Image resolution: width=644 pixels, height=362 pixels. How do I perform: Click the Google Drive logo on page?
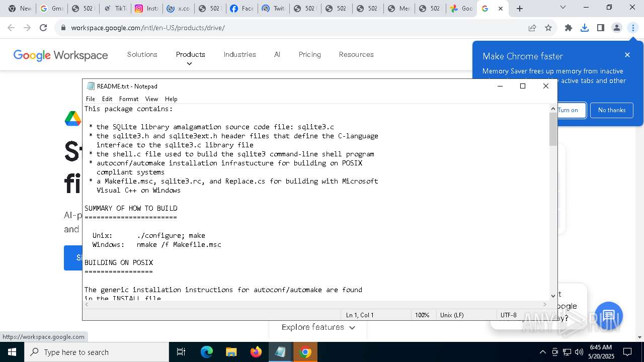coord(73,119)
